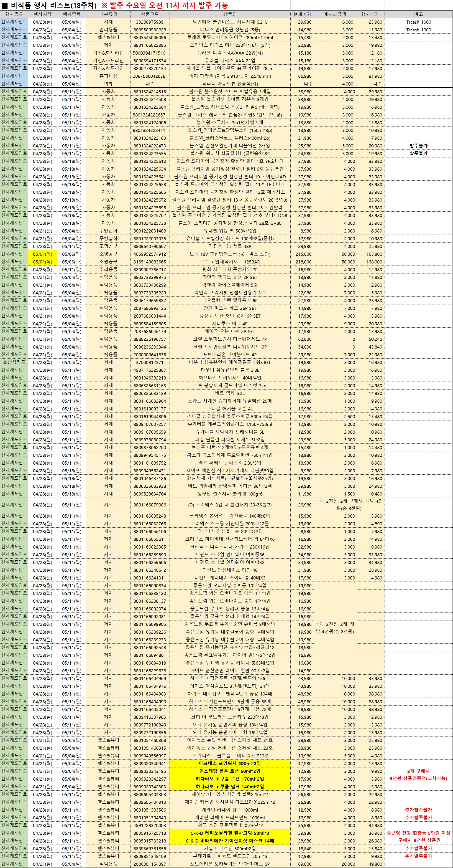Click the 행사종류 column header
This screenshot has height=868, width=453.
pos(14,14)
